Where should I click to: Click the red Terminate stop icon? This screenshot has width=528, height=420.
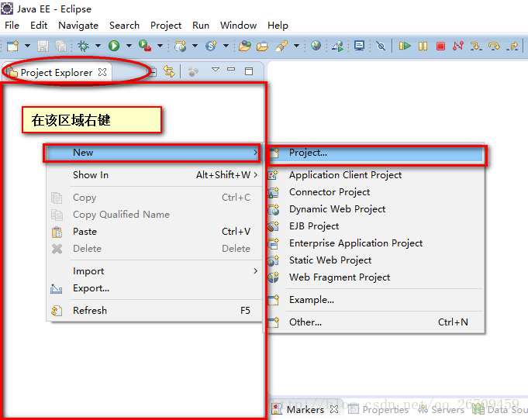click(440, 46)
